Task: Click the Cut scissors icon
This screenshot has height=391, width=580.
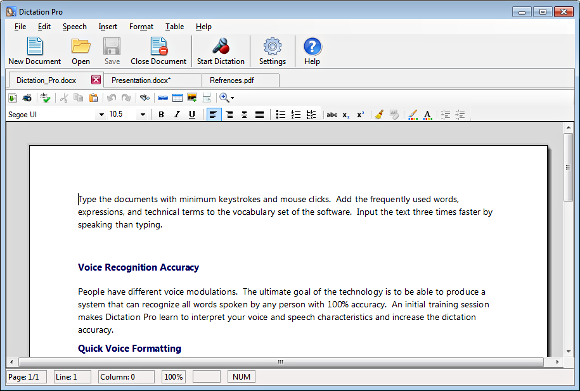Action: [64, 98]
